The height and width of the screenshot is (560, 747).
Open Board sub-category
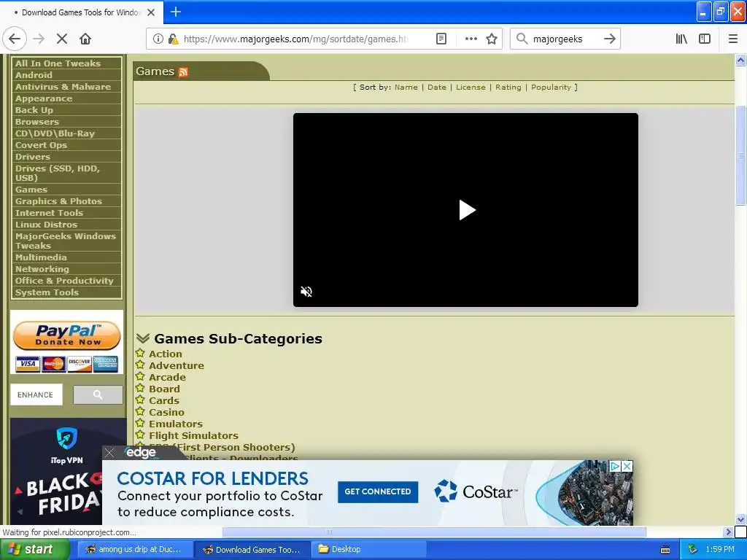164,389
